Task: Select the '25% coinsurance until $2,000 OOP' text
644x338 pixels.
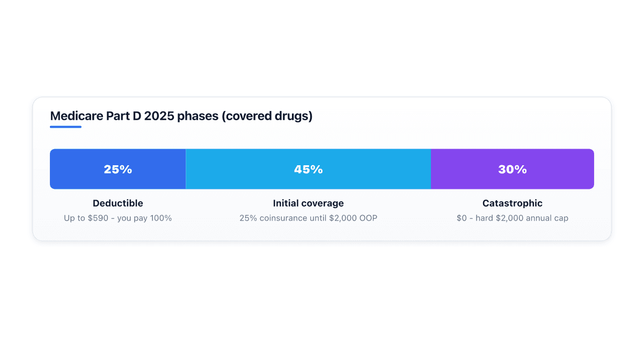Action: [x=309, y=218]
